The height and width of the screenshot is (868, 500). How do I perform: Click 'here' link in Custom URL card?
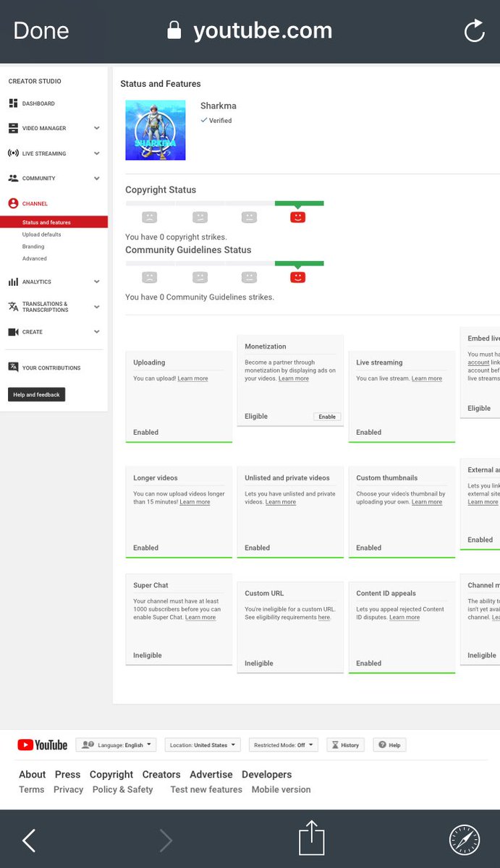click(x=324, y=617)
